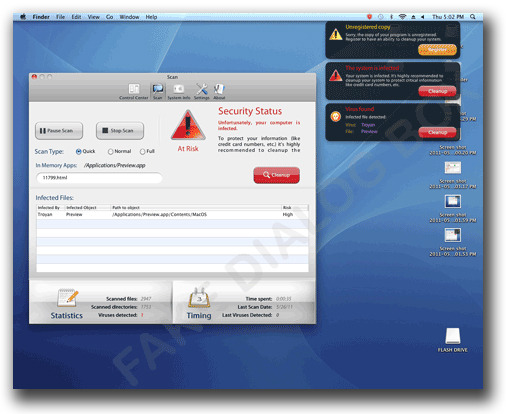This screenshot has width=506, height=414.
Task: Open the System Info toolbar icon
Action: click(179, 89)
